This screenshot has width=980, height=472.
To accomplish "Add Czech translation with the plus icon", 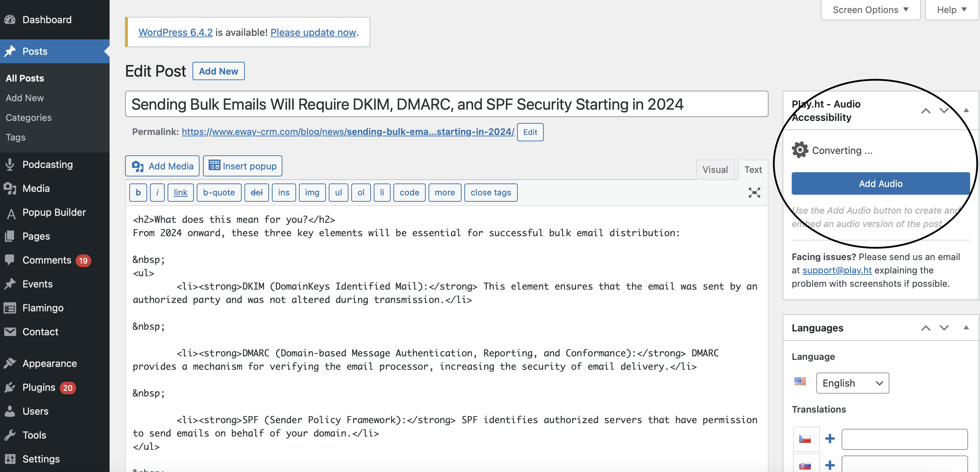I will pos(830,439).
